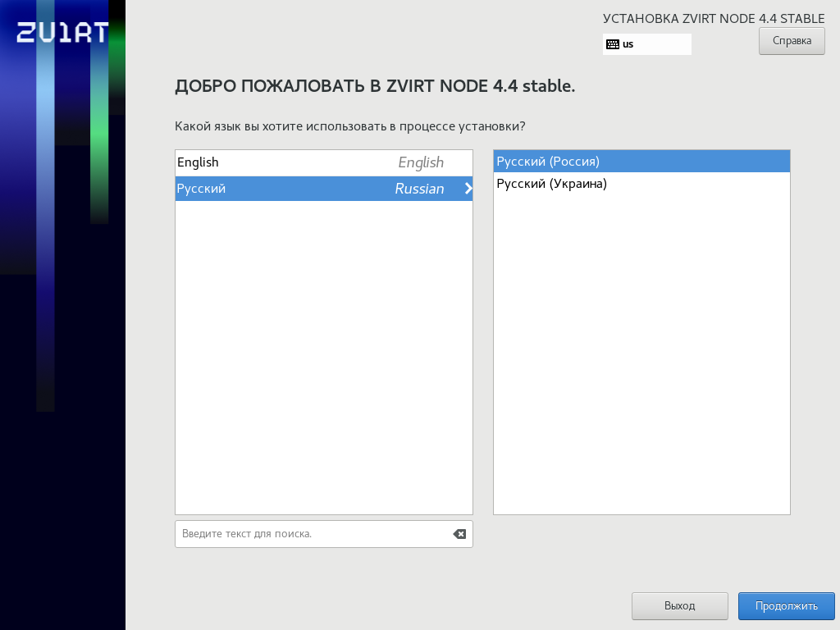This screenshot has height=630, width=840.
Task: Expand the Русский language arrow chevron
Action: [468, 189]
